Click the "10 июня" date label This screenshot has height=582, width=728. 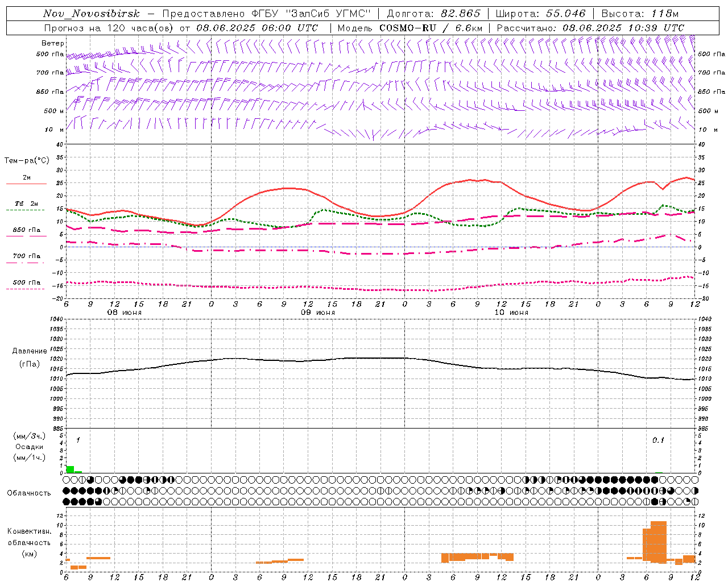(511, 313)
